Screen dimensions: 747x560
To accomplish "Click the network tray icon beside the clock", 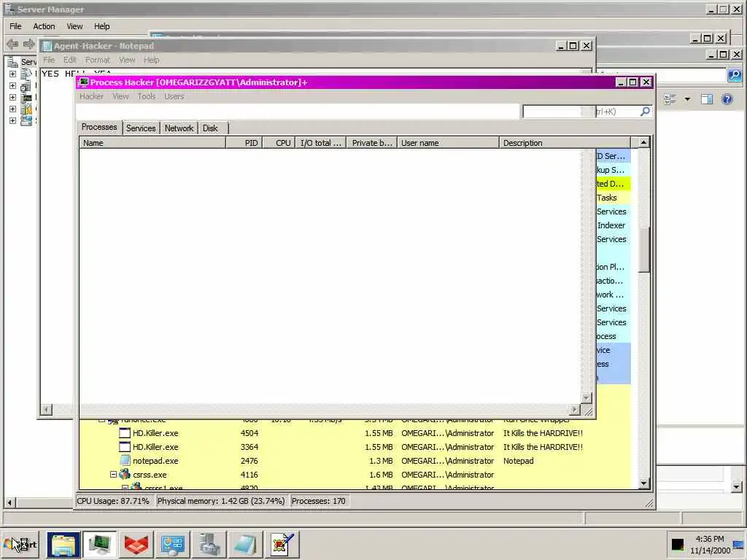I will point(738,545).
